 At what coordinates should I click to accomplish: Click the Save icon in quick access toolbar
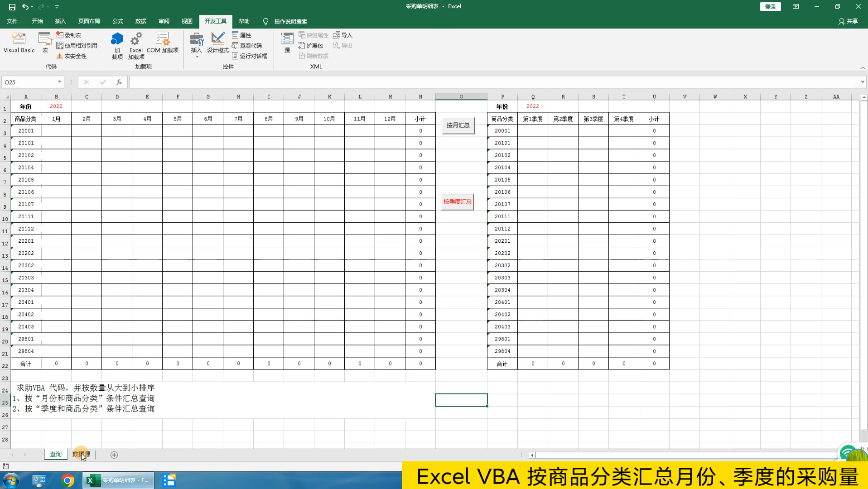coord(12,7)
